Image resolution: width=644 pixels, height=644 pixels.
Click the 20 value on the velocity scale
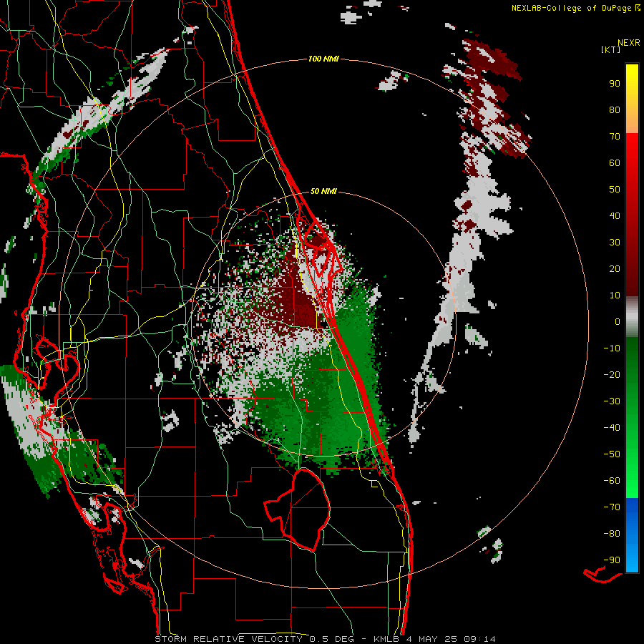tap(615, 268)
